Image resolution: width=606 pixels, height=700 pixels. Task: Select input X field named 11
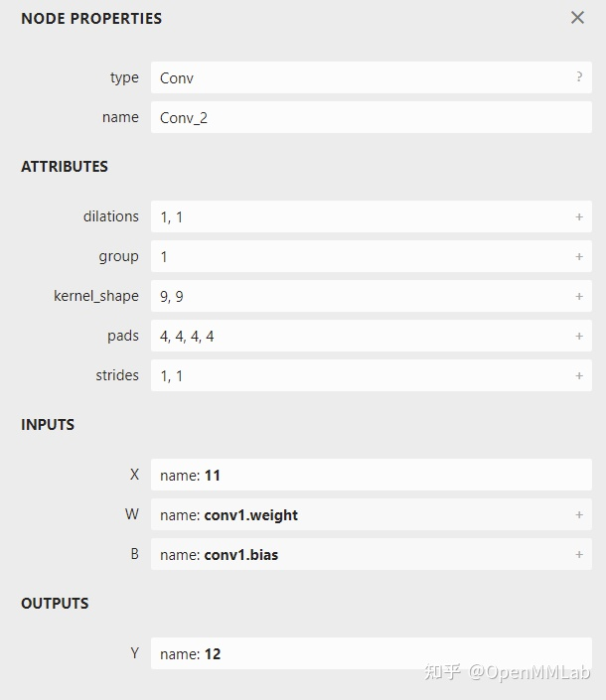point(372,475)
